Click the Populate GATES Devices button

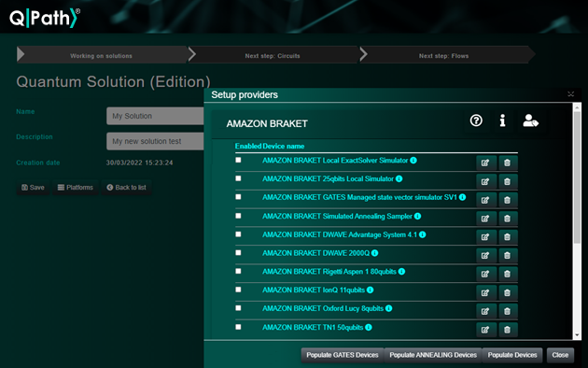343,355
